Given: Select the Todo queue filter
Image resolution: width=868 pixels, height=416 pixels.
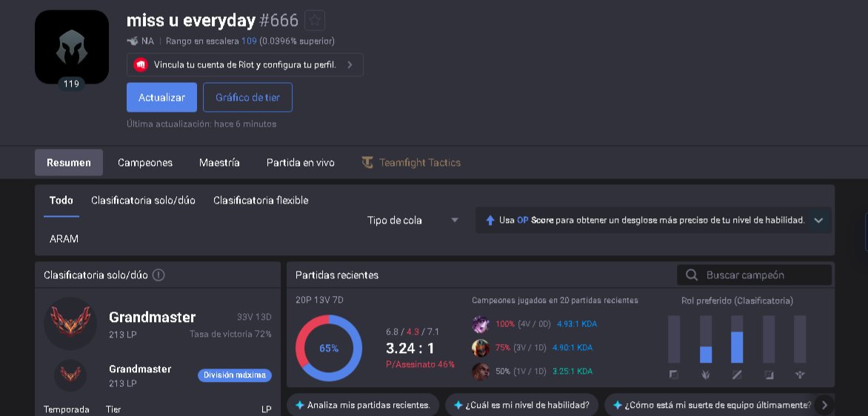Looking at the screenshot, I should (61, 201).
